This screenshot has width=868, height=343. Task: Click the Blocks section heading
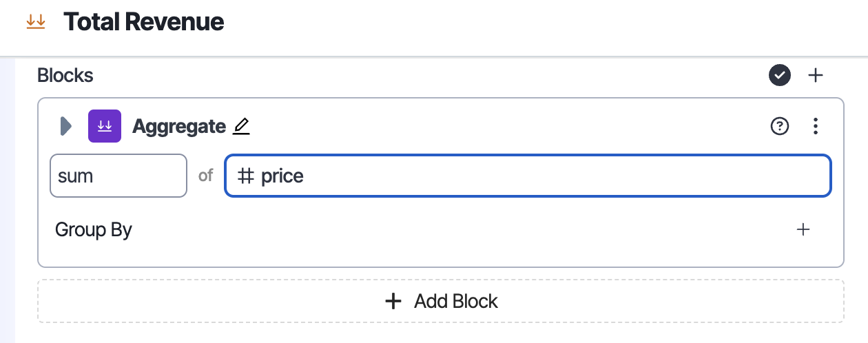65,75
